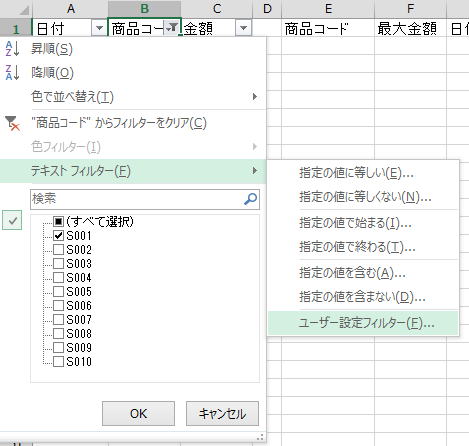Select column E header
Screen dimensions: 469x446
(x=328, y=9)
